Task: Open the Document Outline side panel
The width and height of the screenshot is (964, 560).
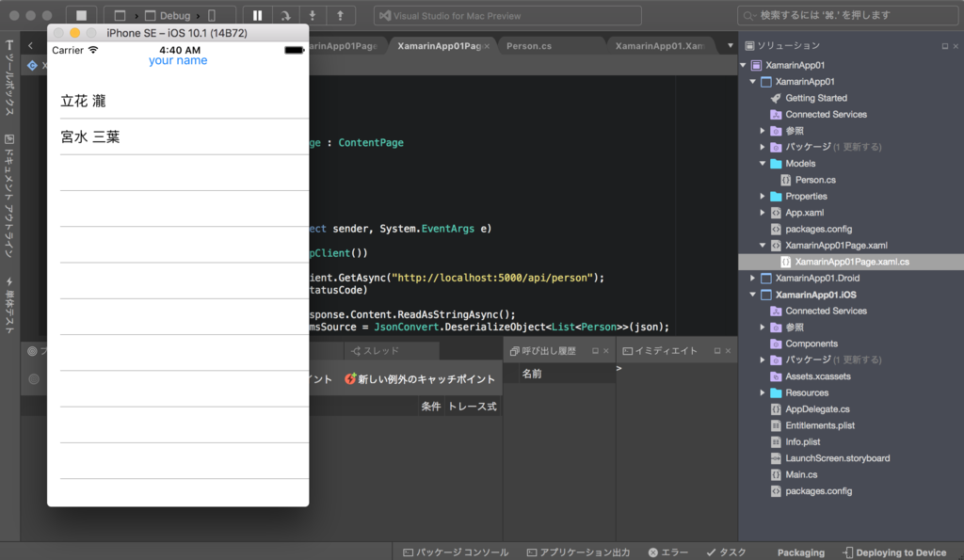Action: 9,197
